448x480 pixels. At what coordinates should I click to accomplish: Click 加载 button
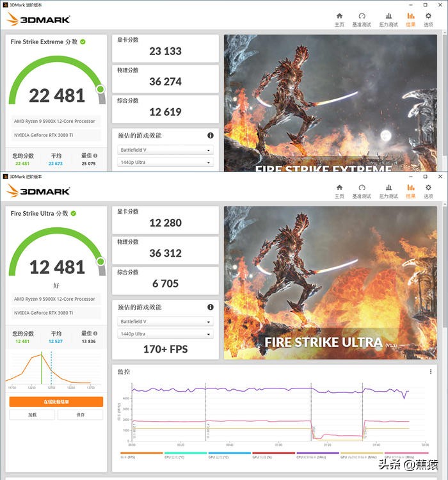pos(32,415)
